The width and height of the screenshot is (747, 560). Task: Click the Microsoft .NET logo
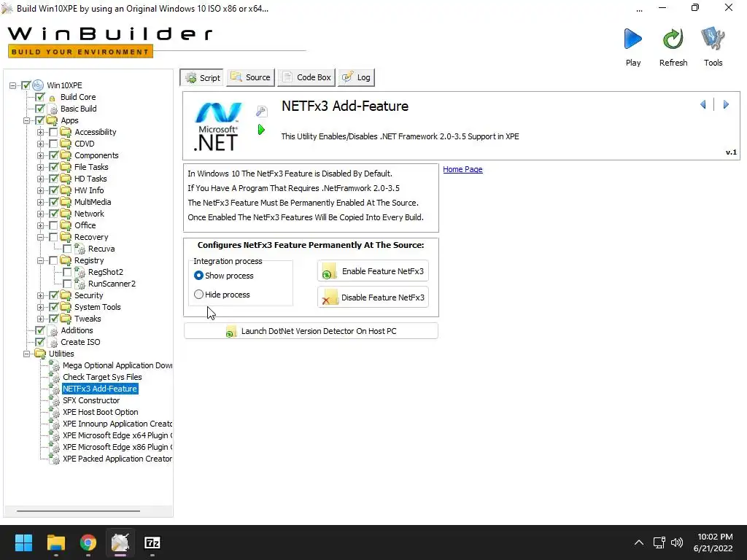coord(217,127)
